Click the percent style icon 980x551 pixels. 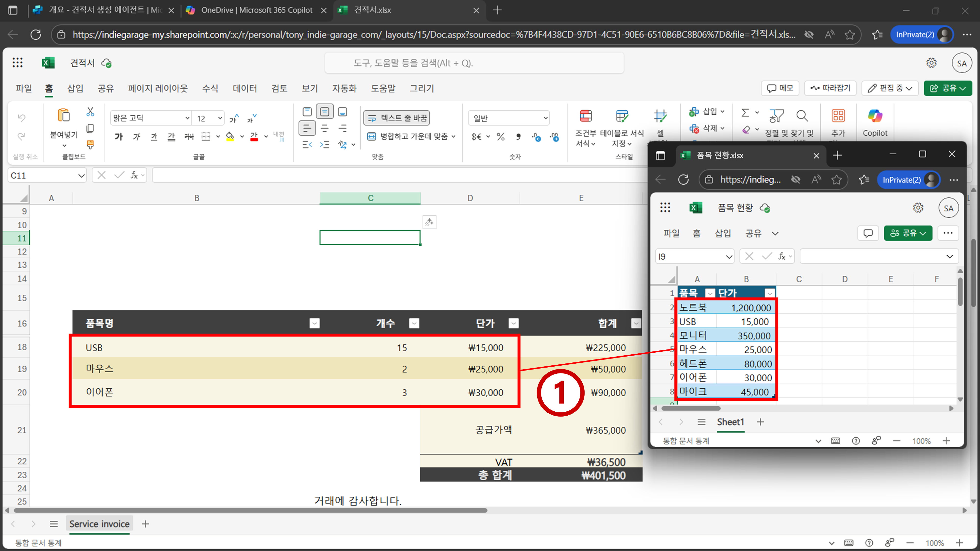tap(501, 136)
